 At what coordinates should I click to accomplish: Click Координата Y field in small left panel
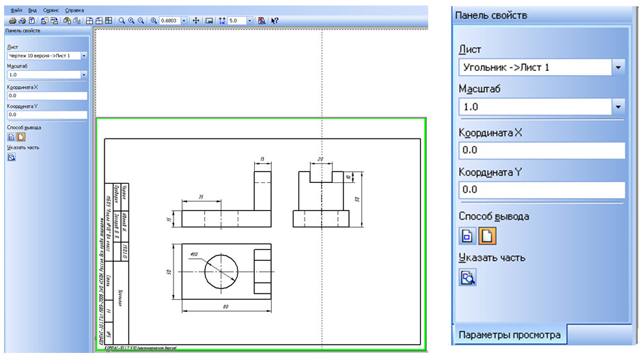coord(47,115)
